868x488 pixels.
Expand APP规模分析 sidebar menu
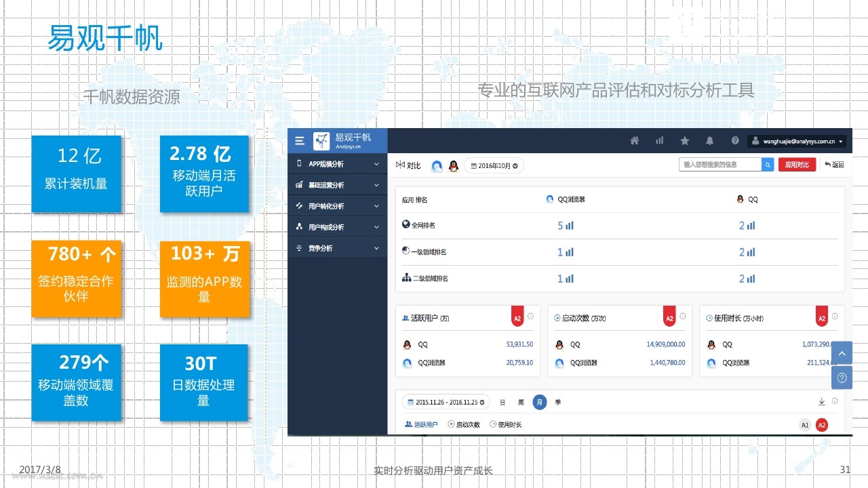[338, 164]
